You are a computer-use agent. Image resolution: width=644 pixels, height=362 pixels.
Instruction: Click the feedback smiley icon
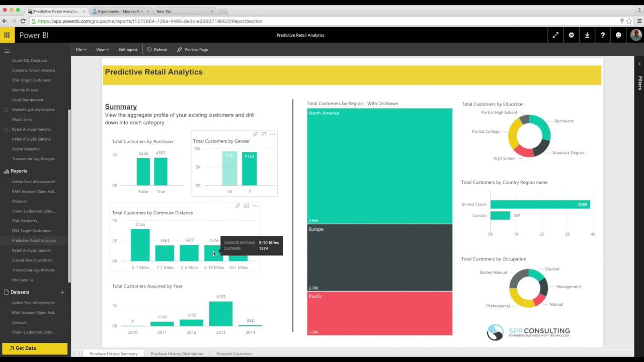[x=618, y=35]
